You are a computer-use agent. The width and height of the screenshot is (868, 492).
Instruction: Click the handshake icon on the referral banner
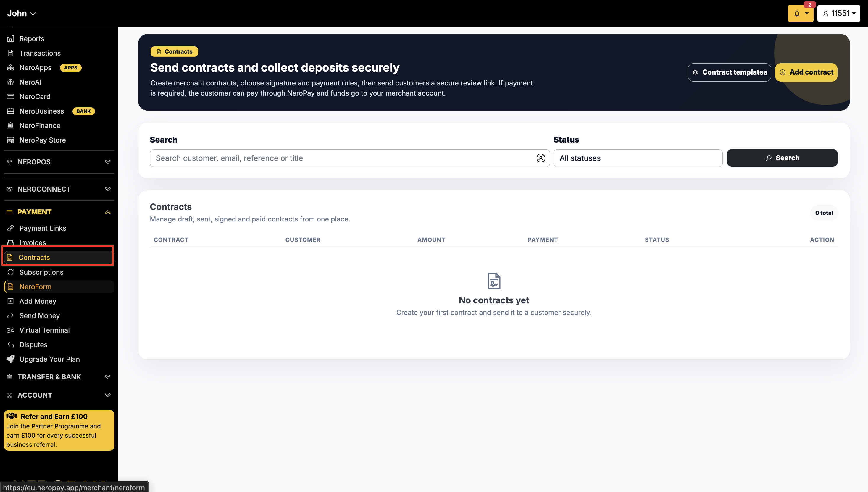(12, 416)
